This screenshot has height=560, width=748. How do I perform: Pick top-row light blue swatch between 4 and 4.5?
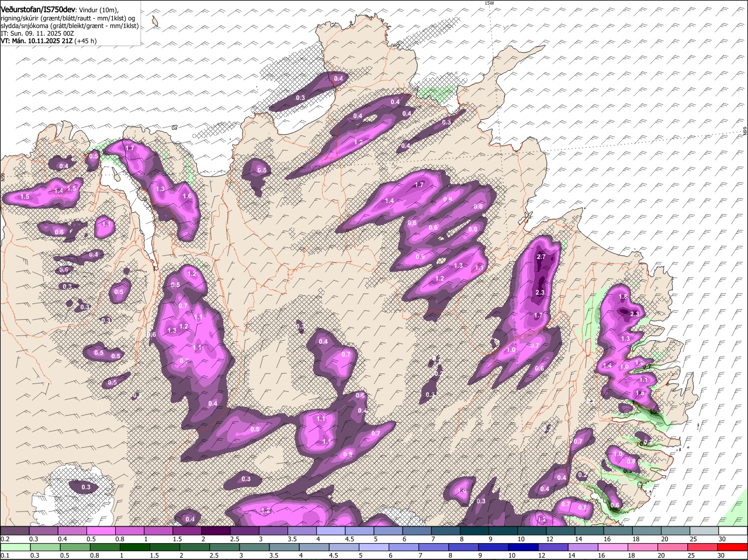(x=331, y=530)
